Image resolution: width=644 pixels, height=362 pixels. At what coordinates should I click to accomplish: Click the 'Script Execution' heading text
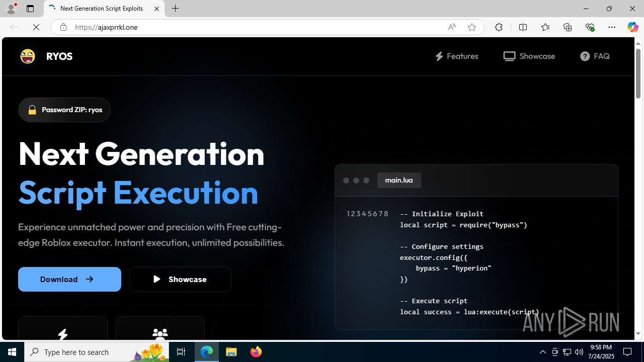click(138, 192)
